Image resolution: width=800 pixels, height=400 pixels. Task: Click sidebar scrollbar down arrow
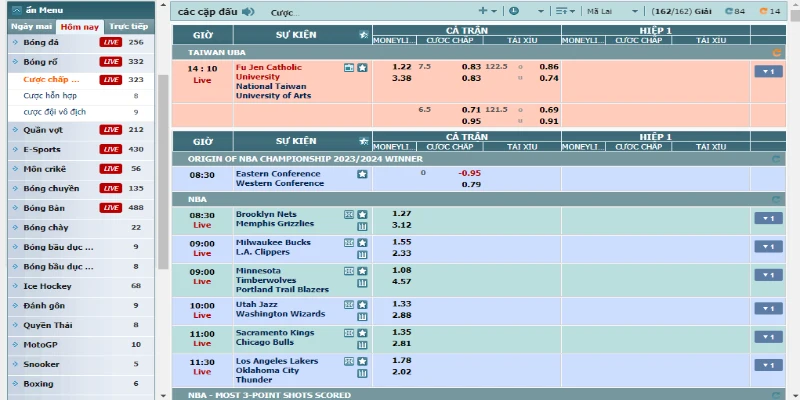pos(163,395)
